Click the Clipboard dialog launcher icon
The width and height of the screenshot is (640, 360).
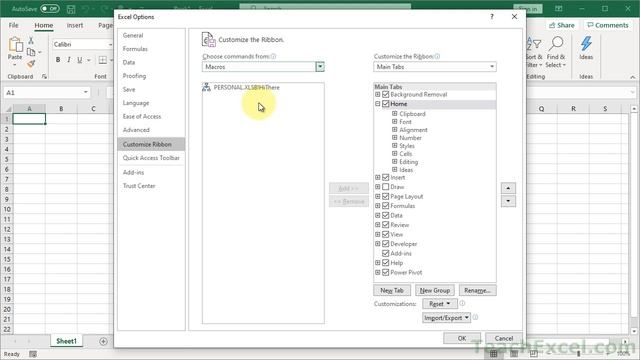click(x=44, y=77)
